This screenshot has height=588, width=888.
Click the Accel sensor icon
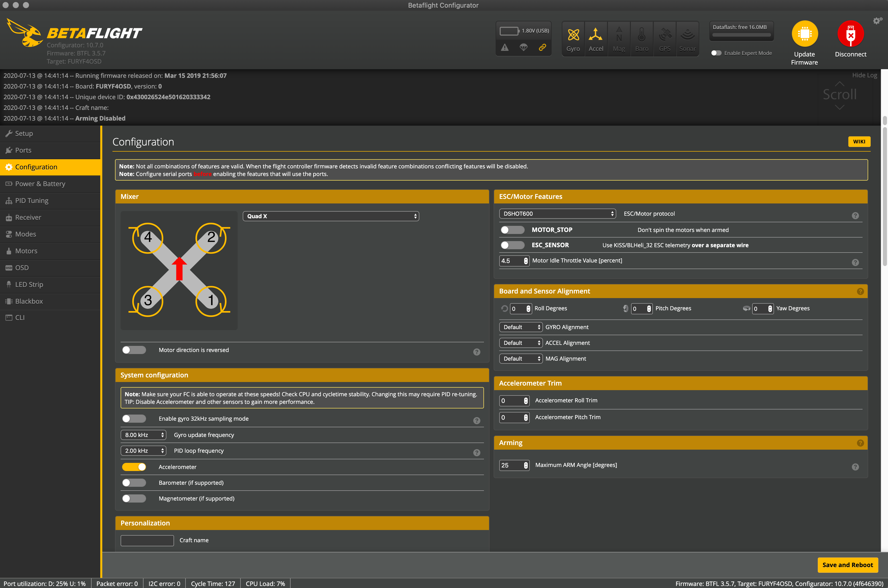point(595,35)
